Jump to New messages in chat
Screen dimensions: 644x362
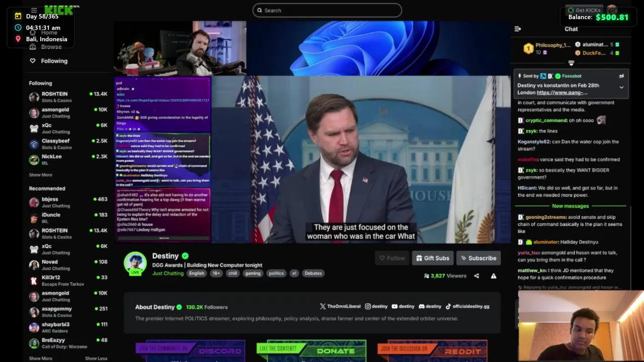[570, 206]
